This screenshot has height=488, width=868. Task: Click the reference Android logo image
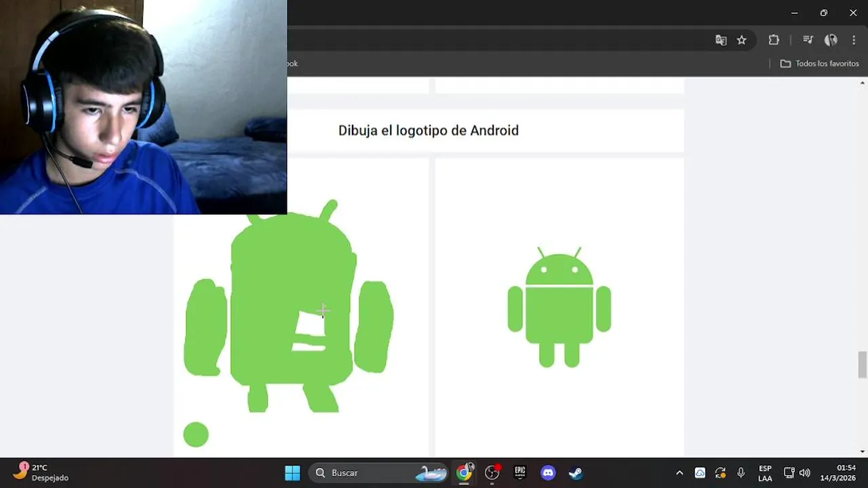[x=559, y=307]
